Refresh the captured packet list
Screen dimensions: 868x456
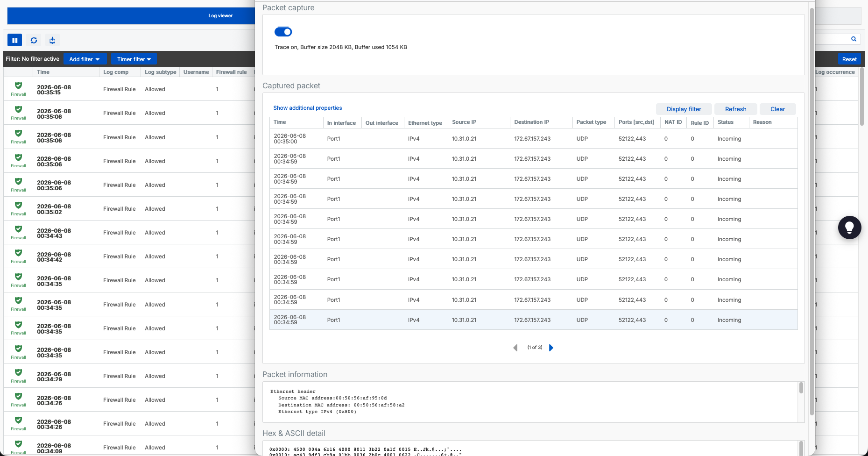pos(735,109)
